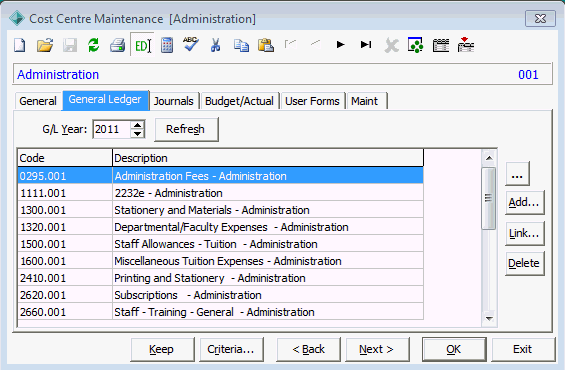Select row code 1111.001
The height and width of the screenshot is (370, 565).
tap(221, 193)
